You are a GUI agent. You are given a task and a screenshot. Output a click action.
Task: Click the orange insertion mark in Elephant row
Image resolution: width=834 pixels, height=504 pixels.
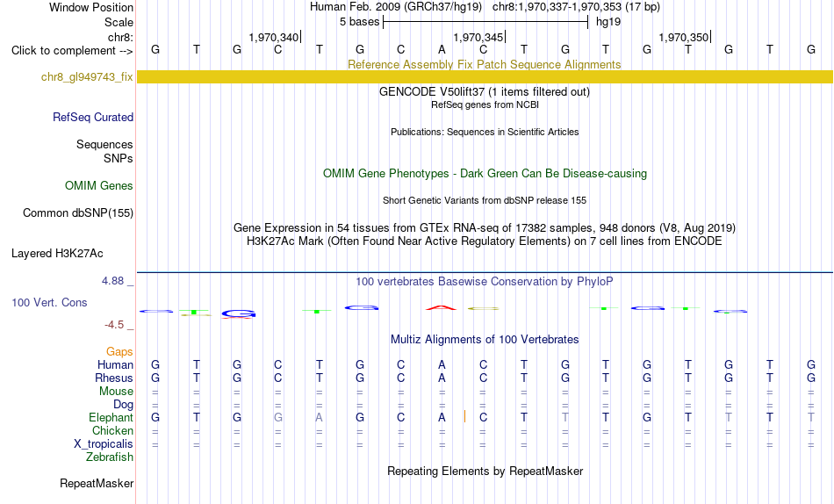464,417
